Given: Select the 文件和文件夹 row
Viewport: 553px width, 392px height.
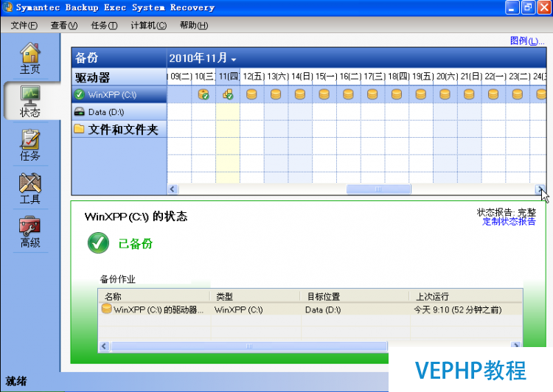Looking at the screenshot, I should coord(119,130).
